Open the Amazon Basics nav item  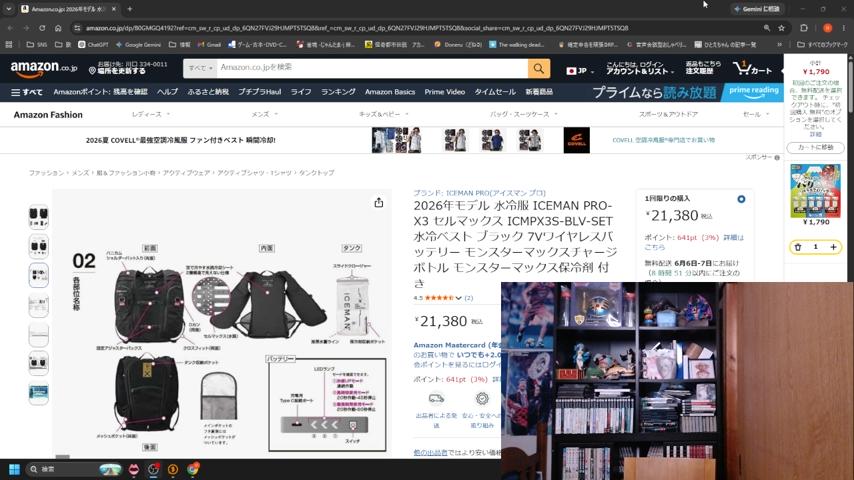(x=390, y=92)
